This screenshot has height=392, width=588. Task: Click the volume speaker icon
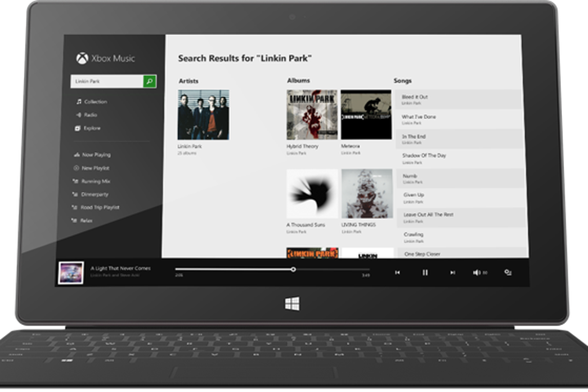coord(477,273)
